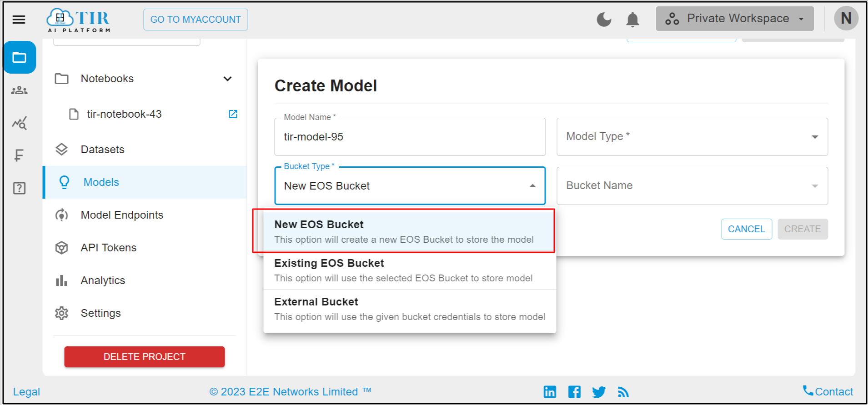Click the Model Name input field

410,137
